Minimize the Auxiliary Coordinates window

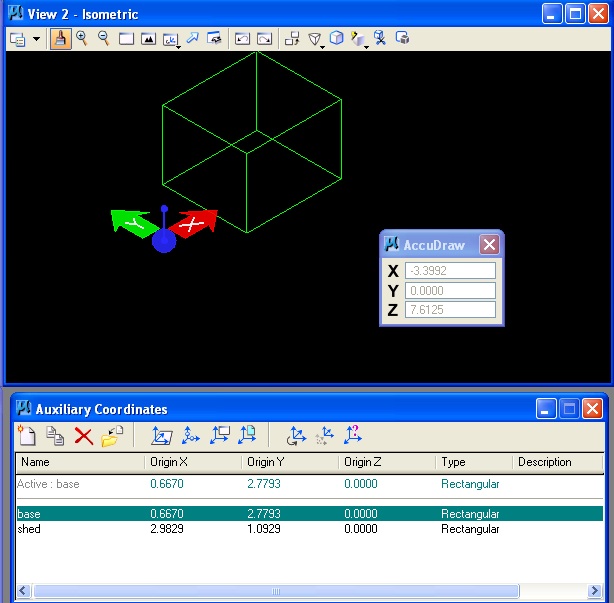[x=545, y=409]
